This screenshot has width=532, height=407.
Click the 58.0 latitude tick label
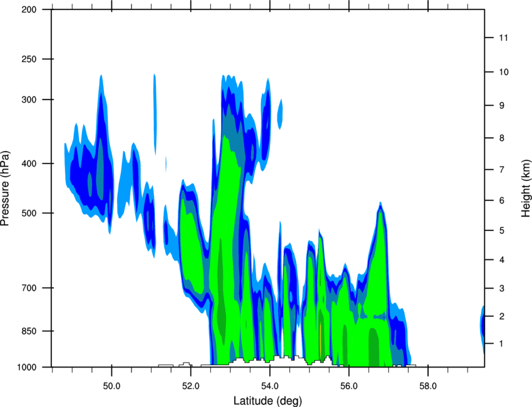coord(428,386)
